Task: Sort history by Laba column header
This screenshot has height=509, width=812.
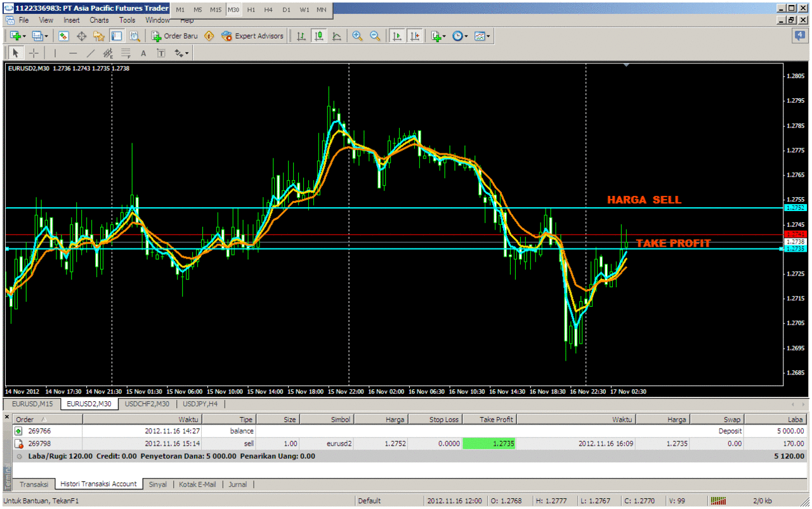Action: click(x=775, y=419)
